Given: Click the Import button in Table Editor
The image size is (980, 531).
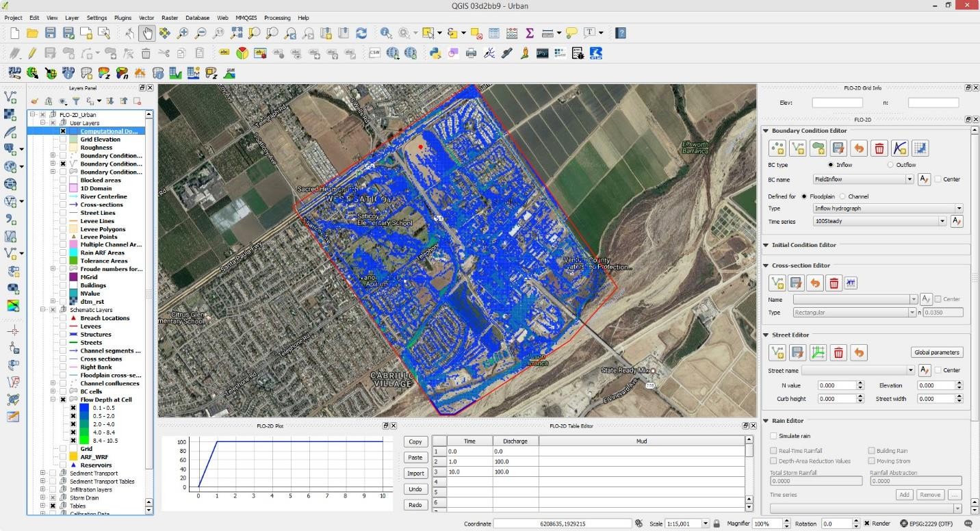Looking at the screenshot, I should coord(415,474).
